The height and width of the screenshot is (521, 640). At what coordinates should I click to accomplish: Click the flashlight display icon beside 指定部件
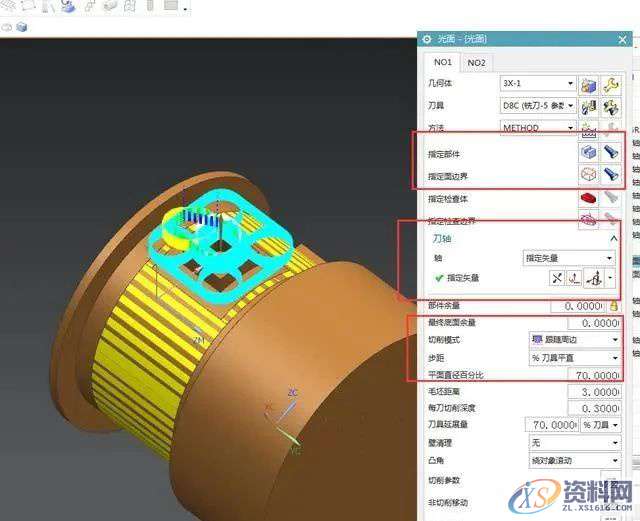coord(610,153)
